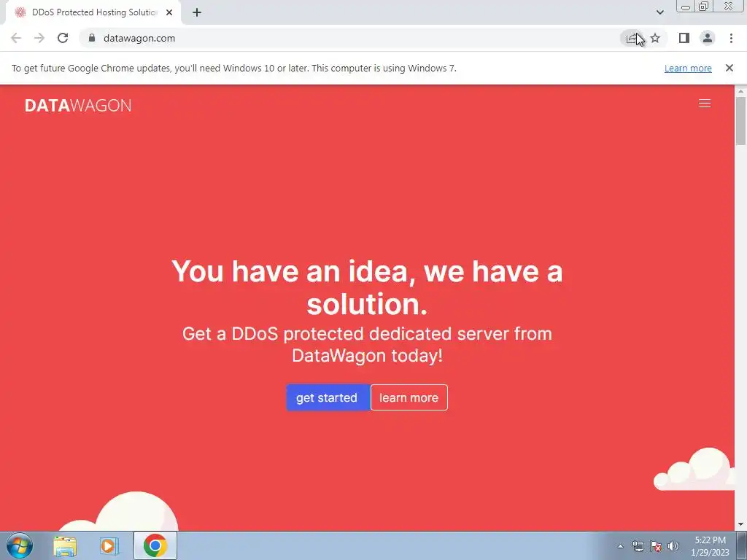
Task: Launch Windows Media Player from taskbar
Action: coord(109,546)
